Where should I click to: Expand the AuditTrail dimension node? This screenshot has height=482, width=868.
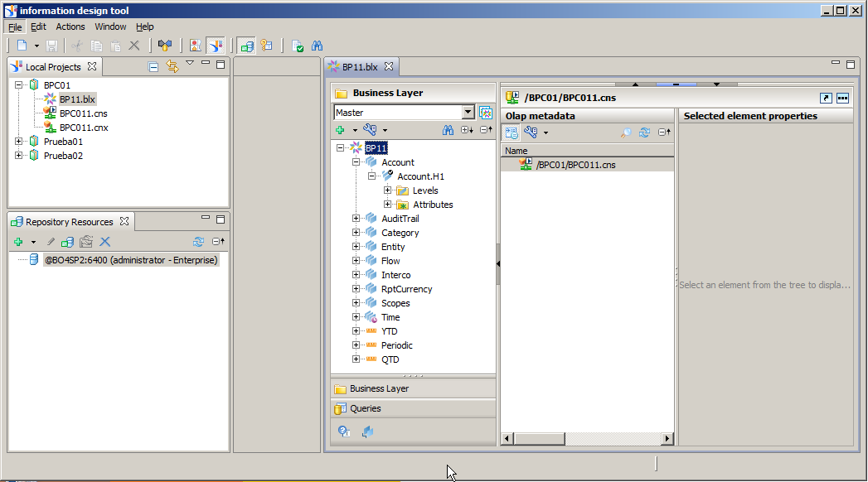356,219
